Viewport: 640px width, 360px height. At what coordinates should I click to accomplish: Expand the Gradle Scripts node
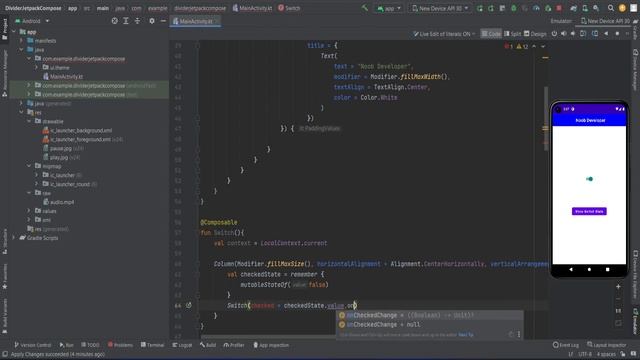pos(14,238)
